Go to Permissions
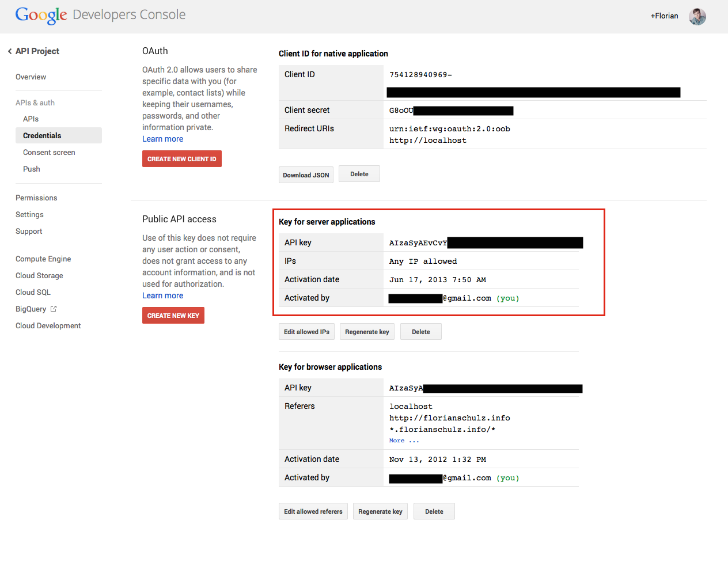 [36, 198]
